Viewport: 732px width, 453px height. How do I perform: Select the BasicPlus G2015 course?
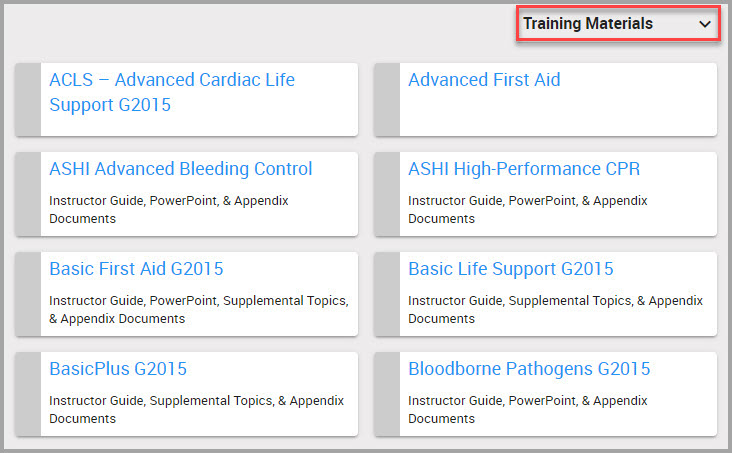[x=118, y=369]
